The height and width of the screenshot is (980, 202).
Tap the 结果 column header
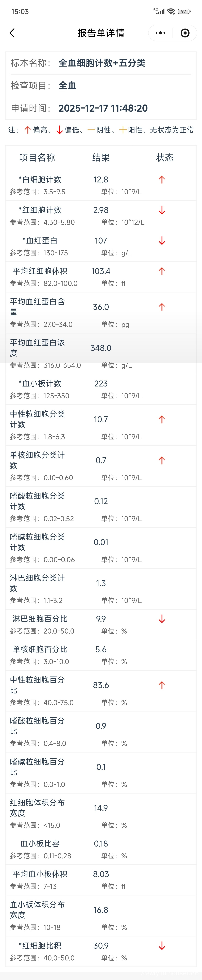pyautogui.click(x=101, y=157)
